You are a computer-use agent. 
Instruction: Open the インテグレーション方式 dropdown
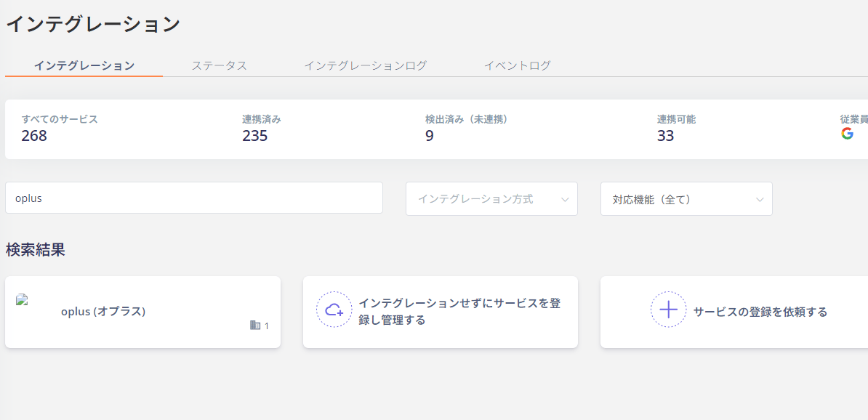pos(491,198)
